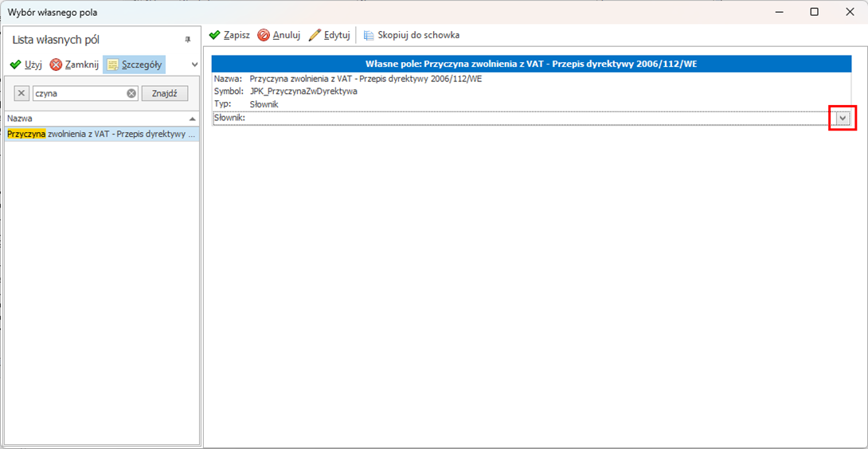Click Skopiuj do schowka
The width and height of the screenshot is (868, 449).
click(x=411, y=35)
